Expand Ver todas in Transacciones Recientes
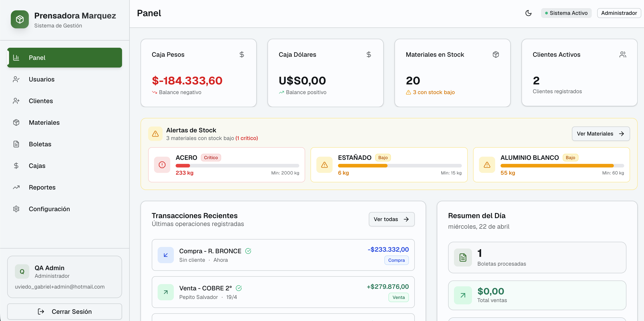The image size is (644, 321). tap(391, 219)
